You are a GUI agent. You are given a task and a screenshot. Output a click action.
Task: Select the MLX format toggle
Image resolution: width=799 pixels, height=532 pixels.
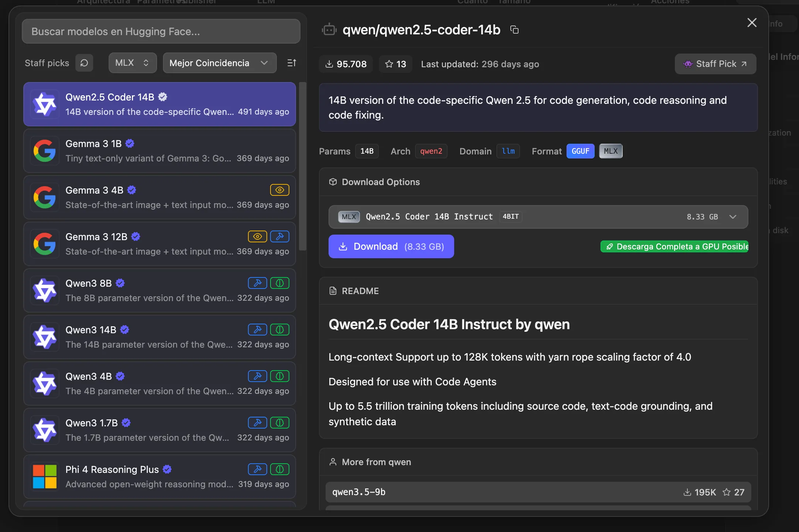point(611,151)
